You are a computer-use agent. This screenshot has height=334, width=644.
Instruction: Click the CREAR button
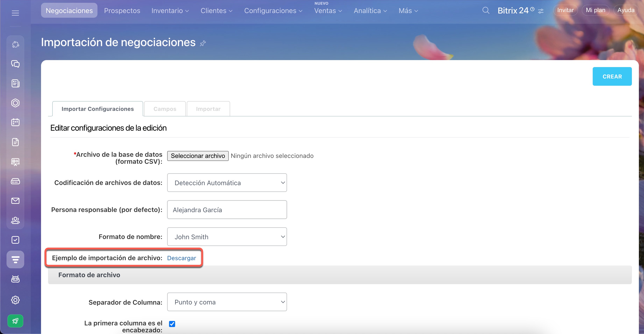click(612, 76)
